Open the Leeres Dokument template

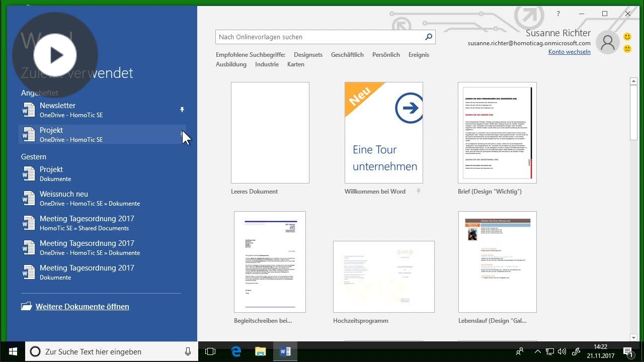click(x=270, y=132)
